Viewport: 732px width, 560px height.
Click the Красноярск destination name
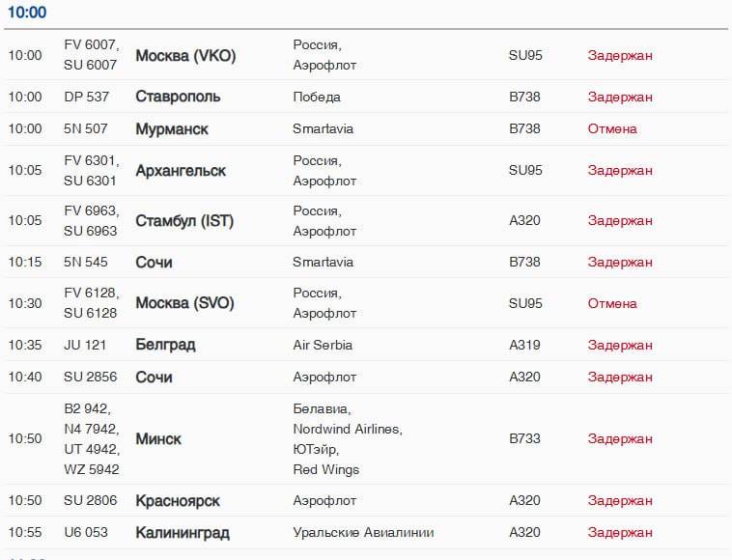pyautogui.click(x=178, y=501)
